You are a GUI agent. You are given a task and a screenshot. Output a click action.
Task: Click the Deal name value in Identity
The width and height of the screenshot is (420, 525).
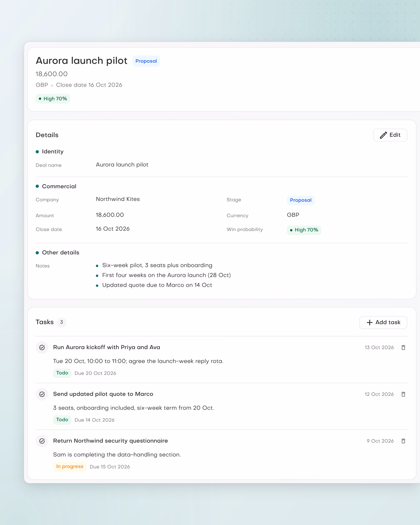click(x=122, y=165)
